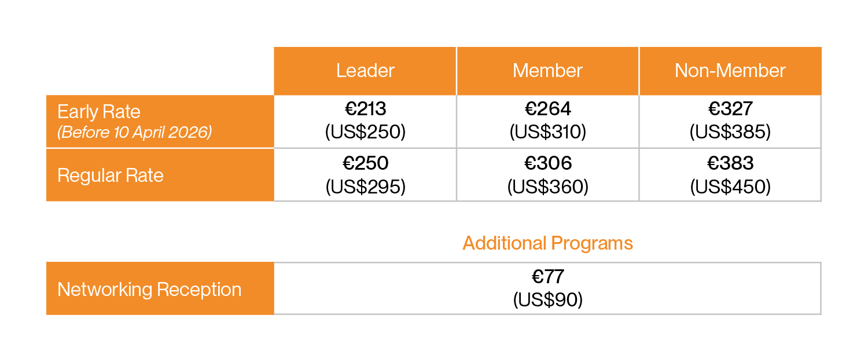Click the Networking Reception €77 price
868x362 pixels.
click(547, 277)
